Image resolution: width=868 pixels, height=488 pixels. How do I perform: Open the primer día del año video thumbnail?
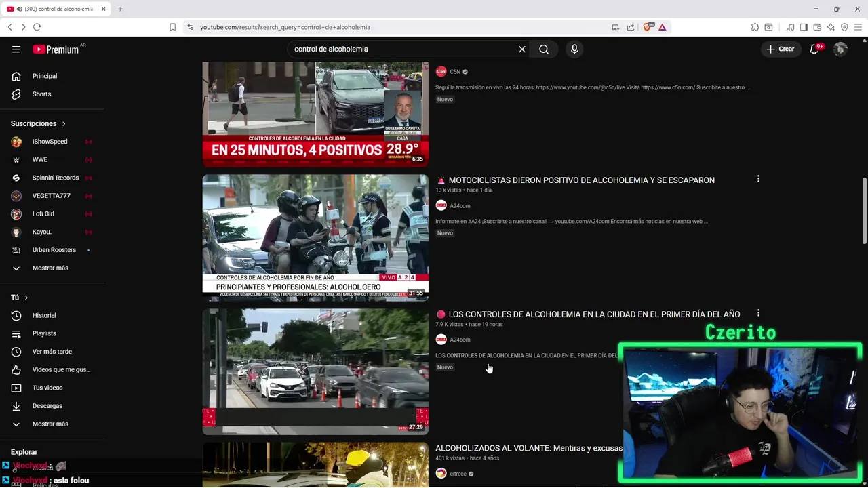point(315,371)
